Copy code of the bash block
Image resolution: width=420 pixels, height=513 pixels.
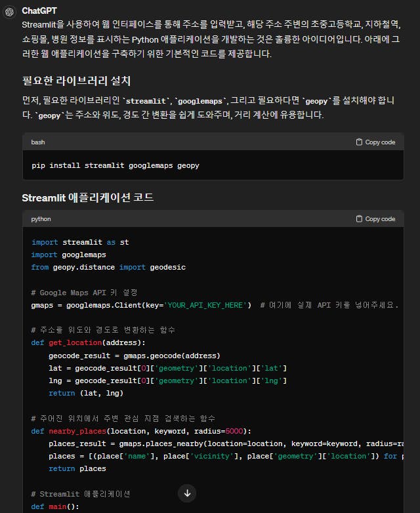pyautogui.click(x=375, y=142)
